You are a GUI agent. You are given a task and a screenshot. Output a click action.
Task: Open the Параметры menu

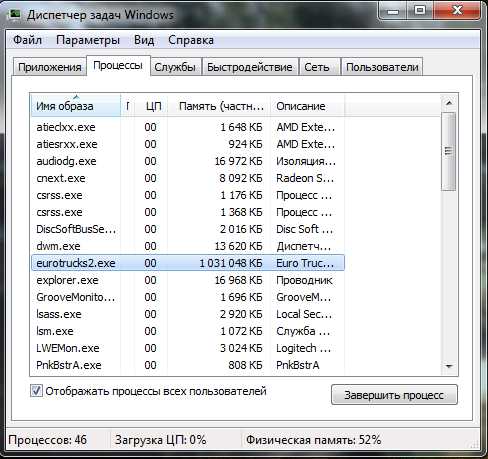coord(88,40)
